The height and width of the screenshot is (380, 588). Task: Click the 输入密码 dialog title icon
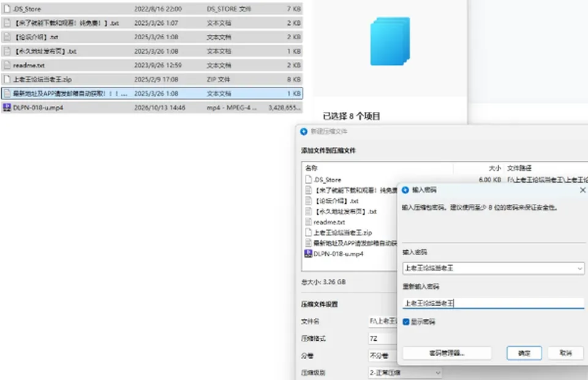[x=405, y=190]
